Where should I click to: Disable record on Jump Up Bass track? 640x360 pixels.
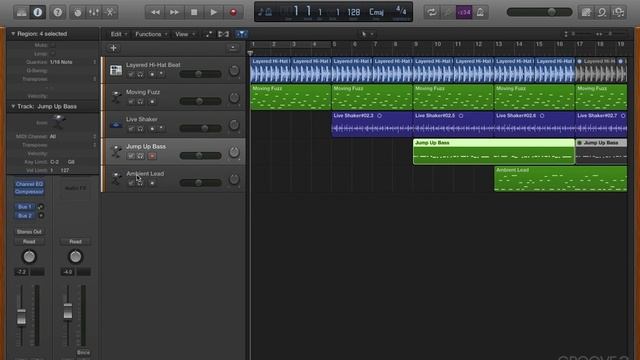tap(152, 156)
